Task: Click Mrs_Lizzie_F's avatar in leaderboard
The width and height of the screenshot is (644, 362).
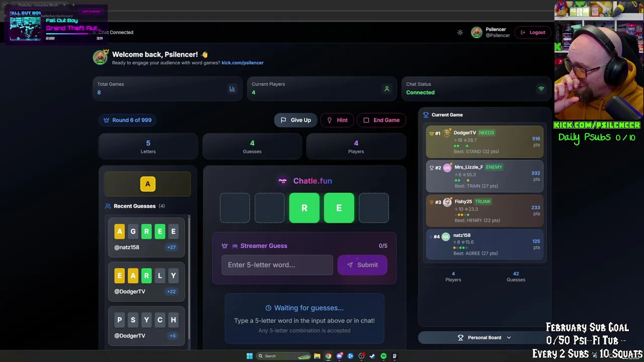Action: [x=447, y=167]
